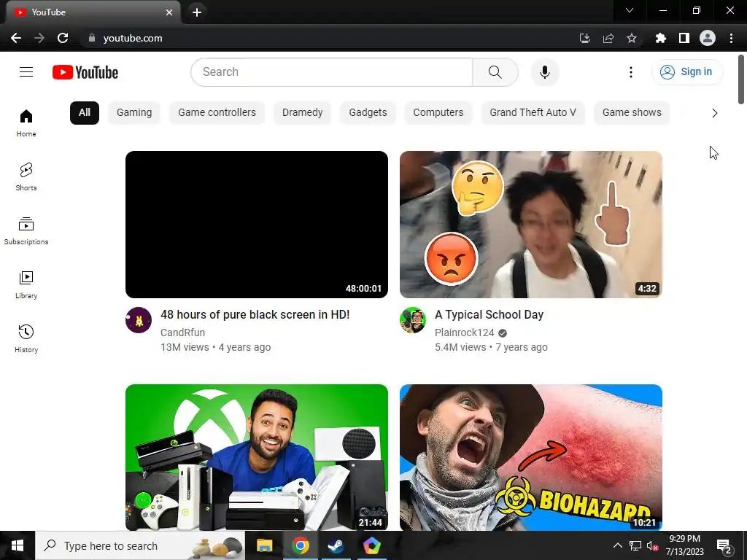This screenshot has height=560, width=747.
Task: Open Chrome three-dot menu
Action: [731, 38]
